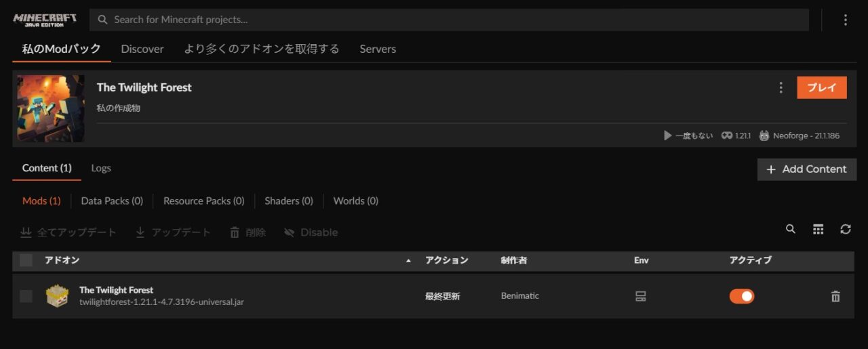The image size is (868, 349).
Task: Click the 全てアップデート toolbar button
Action: pyautogui.click(x=68, y=232)
